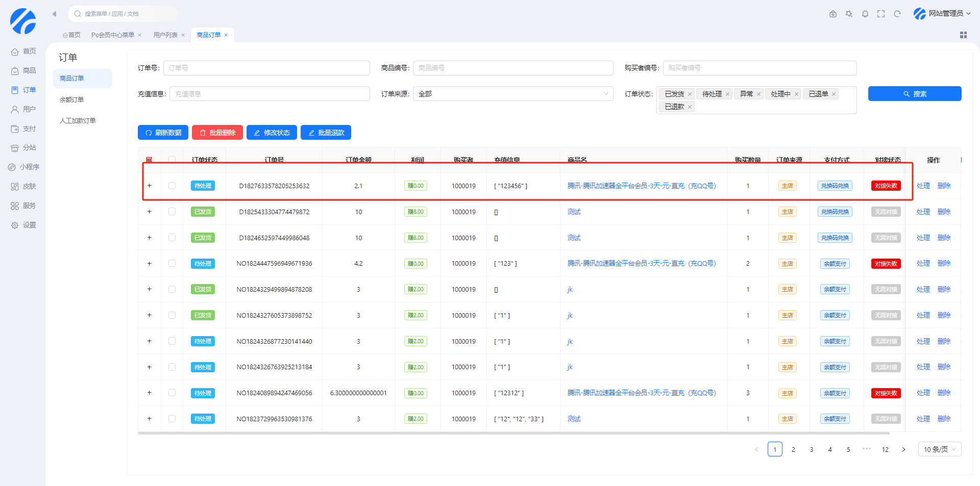Open the 10 条/页 page size dropdown
The width and height of the screenshot is (980, 486).
click(939, 449)
